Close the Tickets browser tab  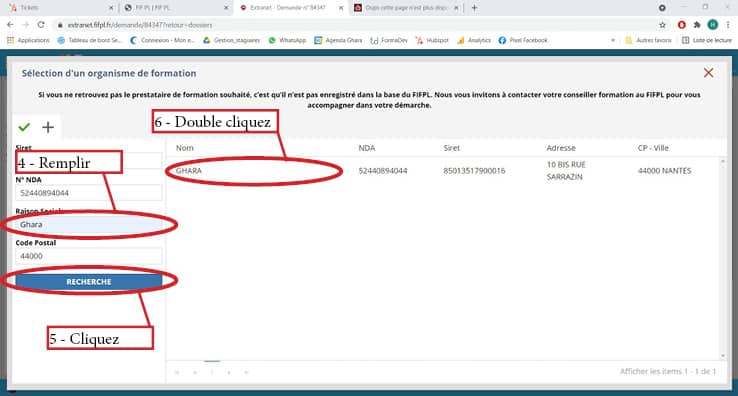(x=111, y=8)
